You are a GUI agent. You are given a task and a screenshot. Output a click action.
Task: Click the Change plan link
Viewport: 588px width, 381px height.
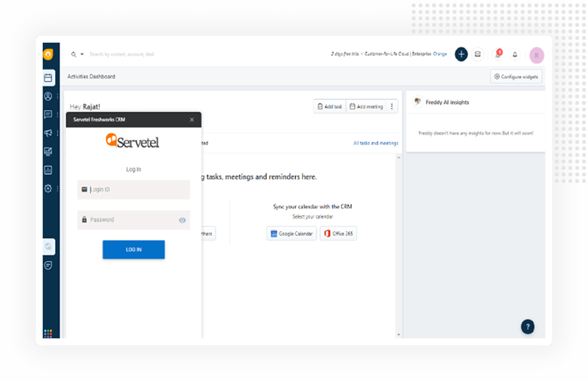coord(440,54)
